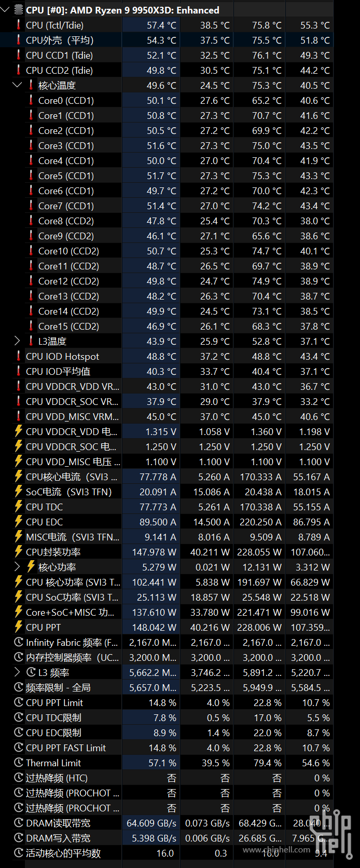Click the lightning icon next to SoC电流 (SVI3 TFN)
Screen dimensions: 360x868
[x=19, y=492]
